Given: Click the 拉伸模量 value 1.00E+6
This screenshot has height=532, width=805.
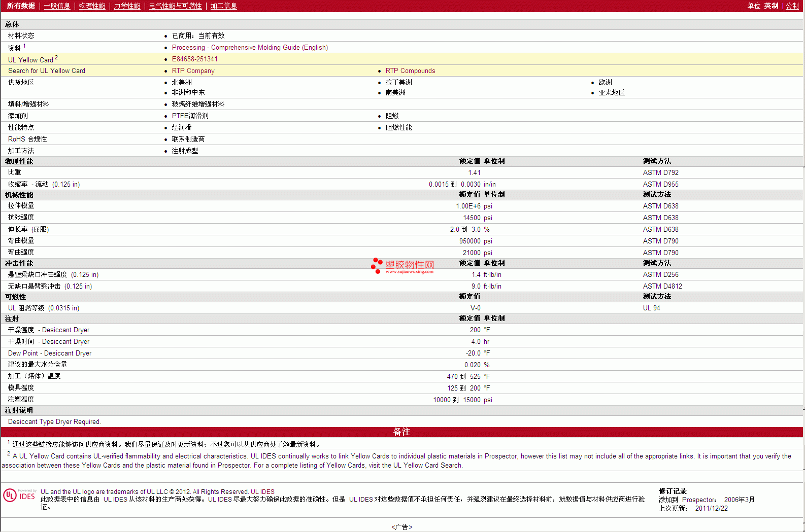Looking at the screenshot, I should 468,206.
